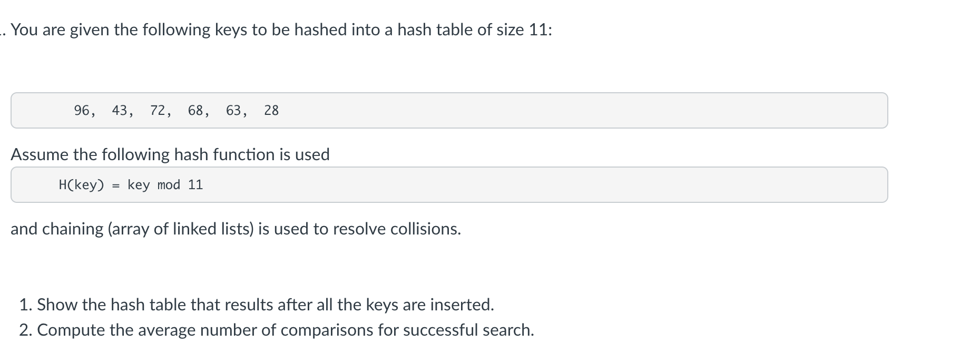Click the text 'hash table of size 11'

coord(474,30)
